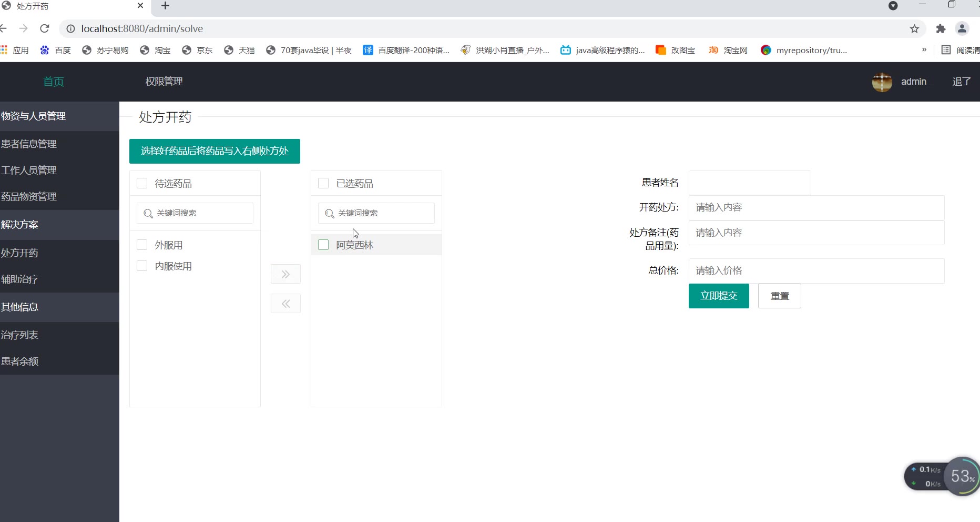Click the 开药处方 input field
Image resolution: width=980 pixels, height=522 pixels.
click(816, 208)
